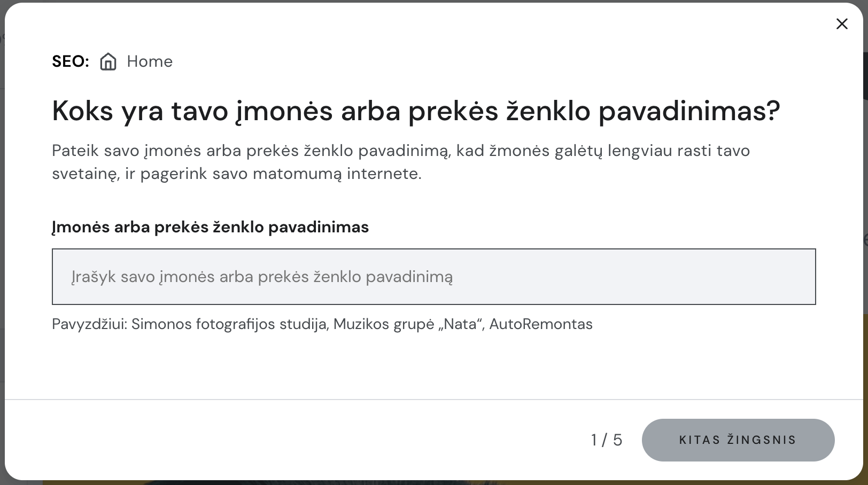This screenshot has height=485, width=868.
Task: Click the word 'pavadinimas?' in the heading
Action: [689, 111]
